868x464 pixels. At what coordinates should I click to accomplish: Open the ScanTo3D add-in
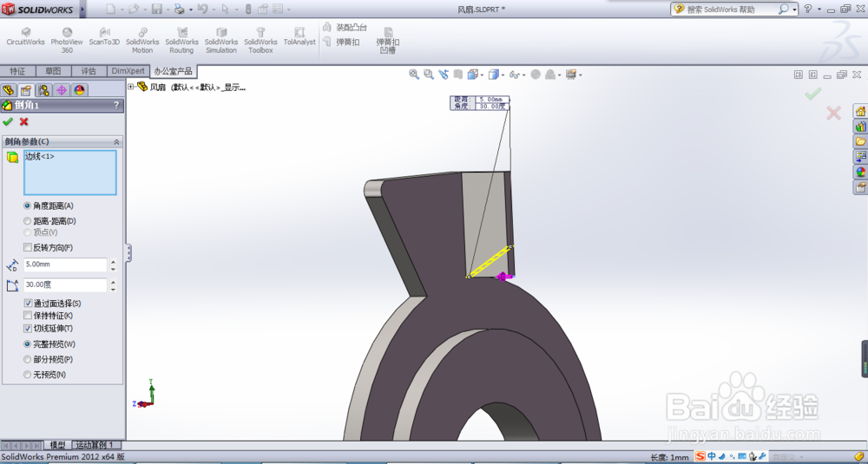pos(104,37)
